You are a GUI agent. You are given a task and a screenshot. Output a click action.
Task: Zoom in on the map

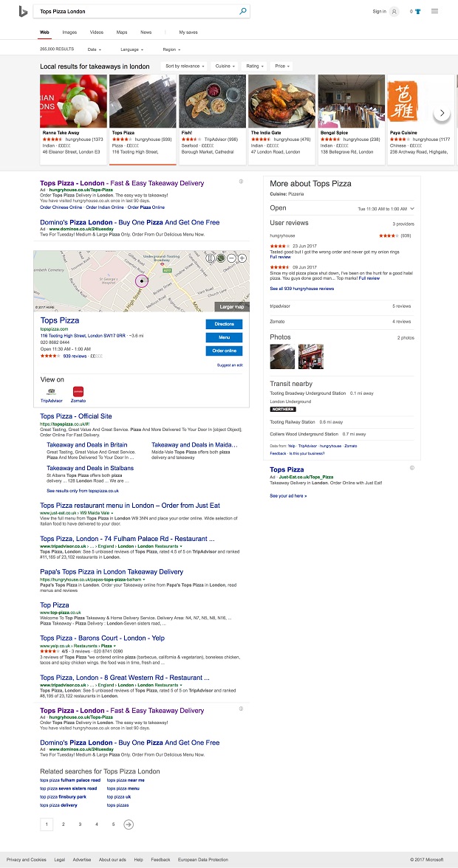tap(242, 258)
